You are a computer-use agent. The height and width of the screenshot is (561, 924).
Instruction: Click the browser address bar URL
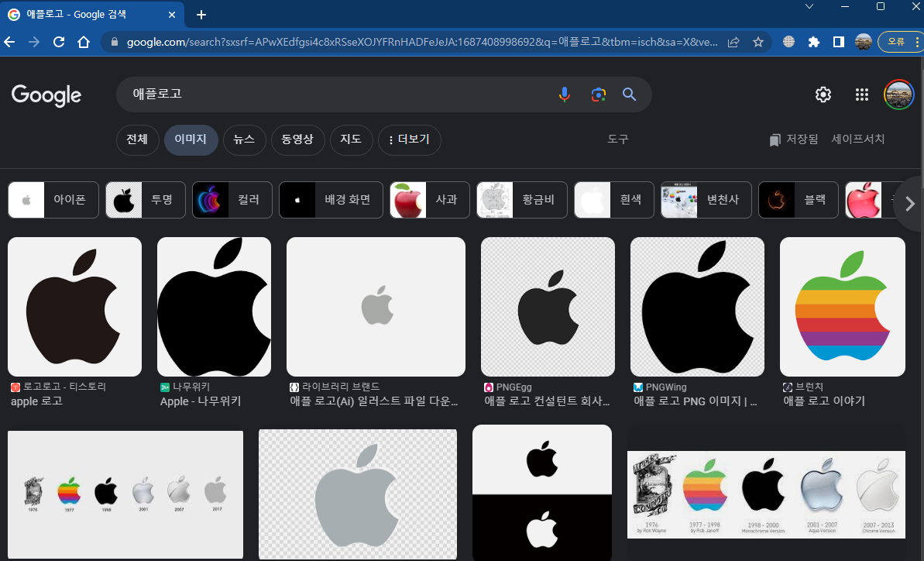tap(422, 42)
